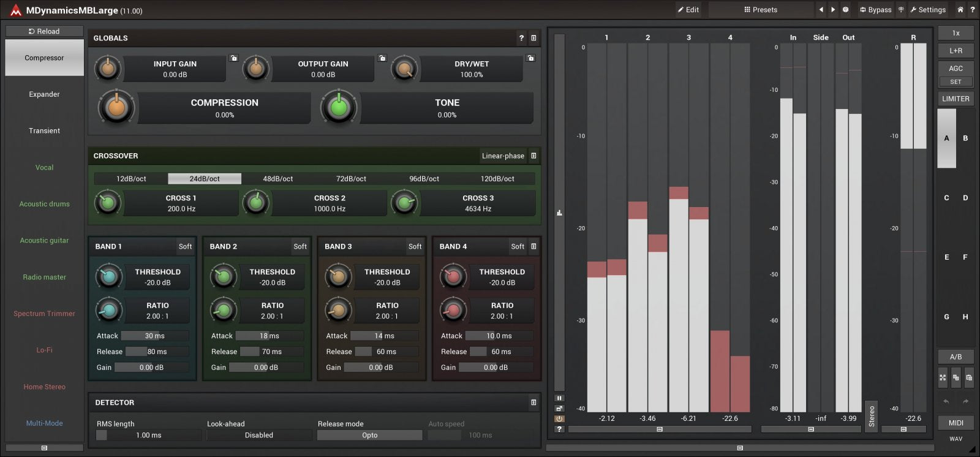Toggle the Bypass button
980x457 pixels.
click(x=875, y=10)
